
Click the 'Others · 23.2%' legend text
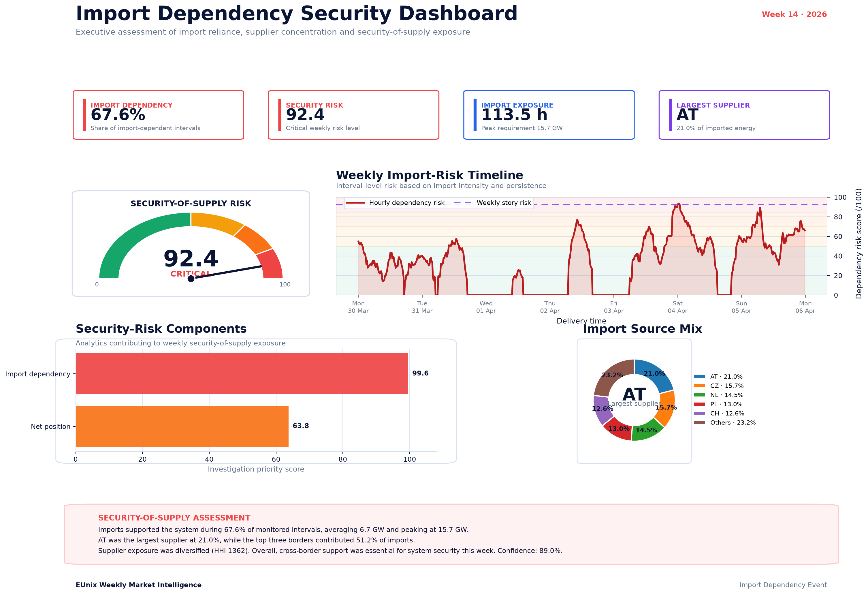(733, 422)
